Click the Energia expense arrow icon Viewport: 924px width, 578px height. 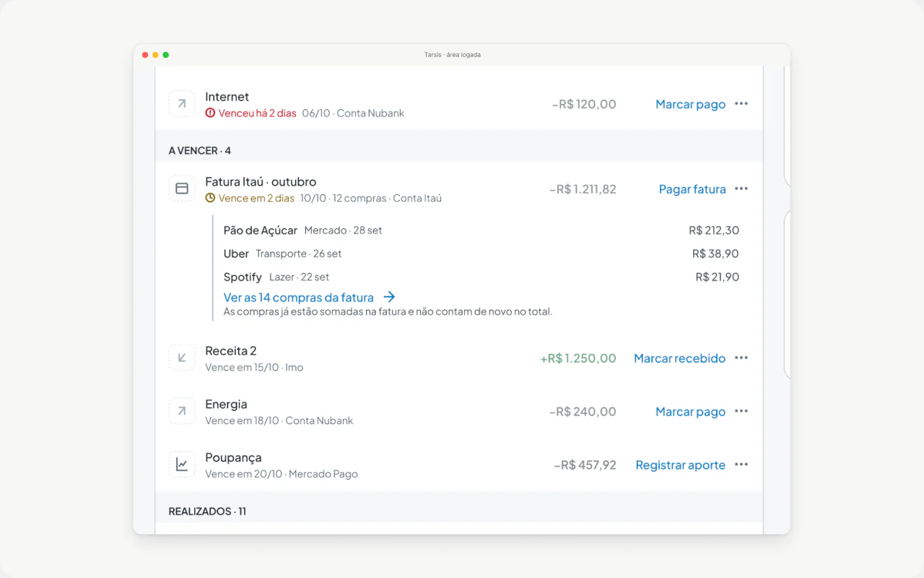(x=182, y=411)
